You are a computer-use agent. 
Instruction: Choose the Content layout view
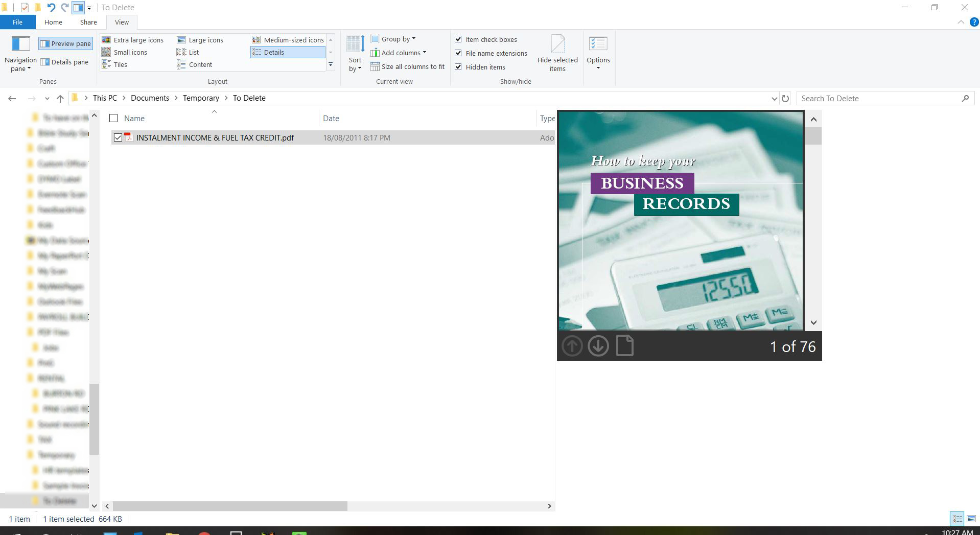[x=195, y=64]
